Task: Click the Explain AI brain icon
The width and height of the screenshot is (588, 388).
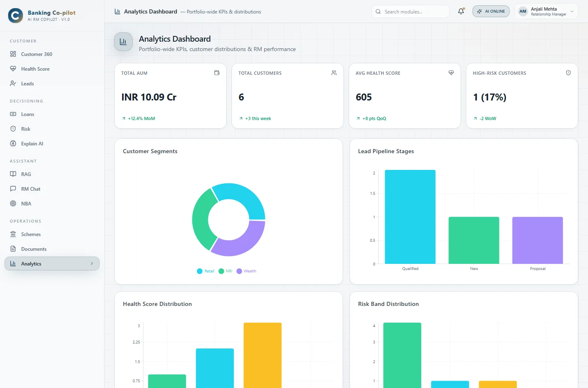Action: tap(13, 143)
